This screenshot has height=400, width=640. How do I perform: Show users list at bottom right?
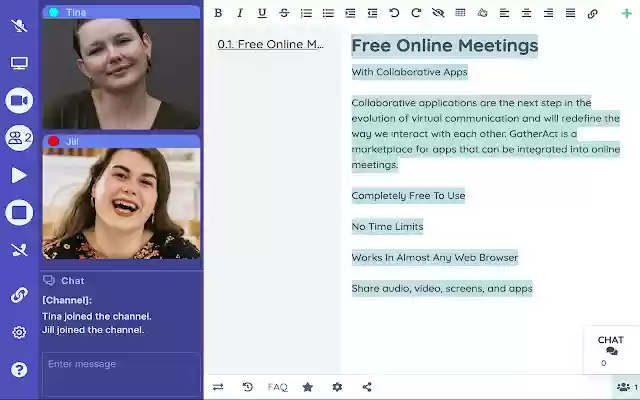pyautogui.click(x=627, y=387)
